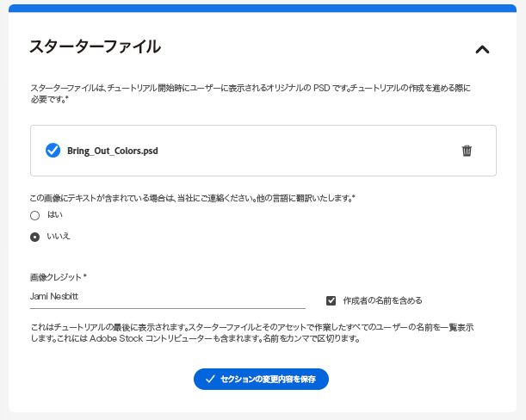526x420 pixels.
Task: Collapse the スターターファイル section chevron
Action: point(482,49)
